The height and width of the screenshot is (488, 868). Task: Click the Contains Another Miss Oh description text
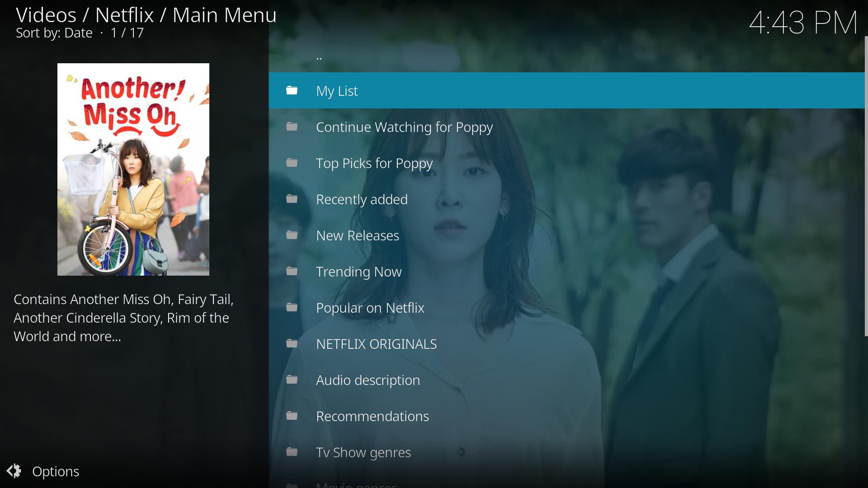(x=123, y=318)
